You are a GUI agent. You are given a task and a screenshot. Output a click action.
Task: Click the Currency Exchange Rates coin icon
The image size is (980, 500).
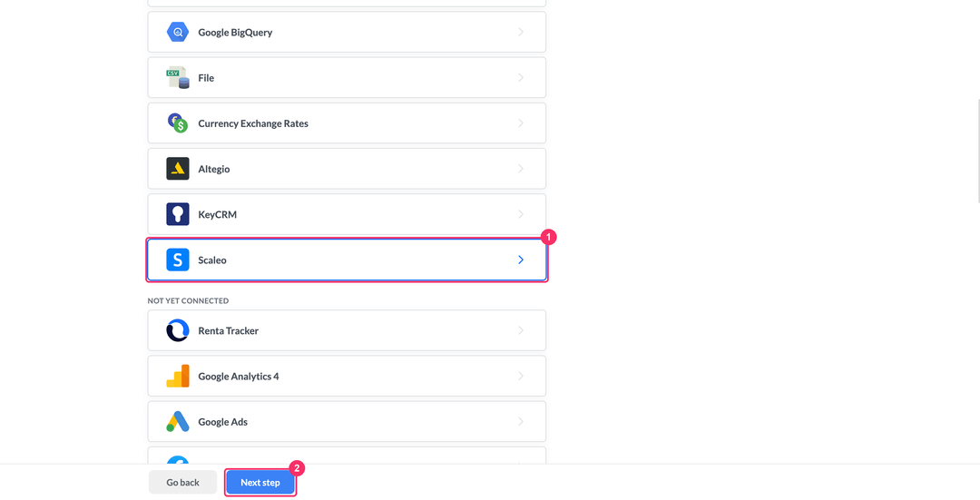(x=178, y=123)
